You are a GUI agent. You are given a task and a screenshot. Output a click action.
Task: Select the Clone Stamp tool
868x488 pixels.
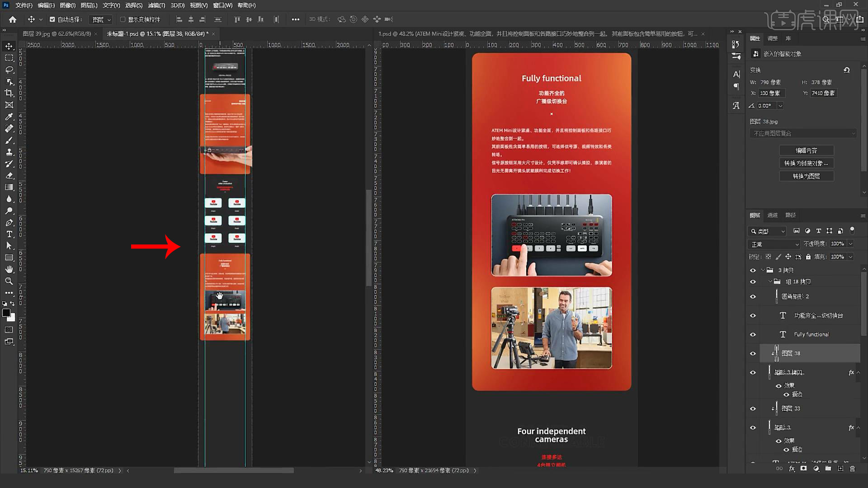click(9, 152)
